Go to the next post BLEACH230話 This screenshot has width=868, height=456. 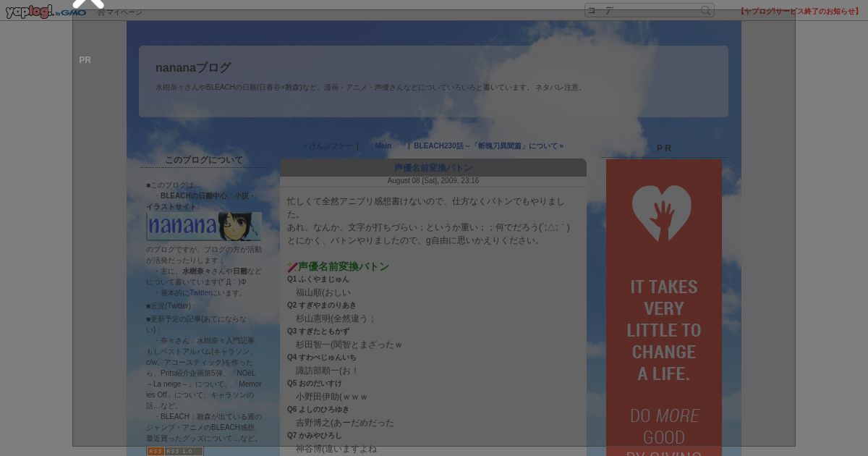coord(488,145)
